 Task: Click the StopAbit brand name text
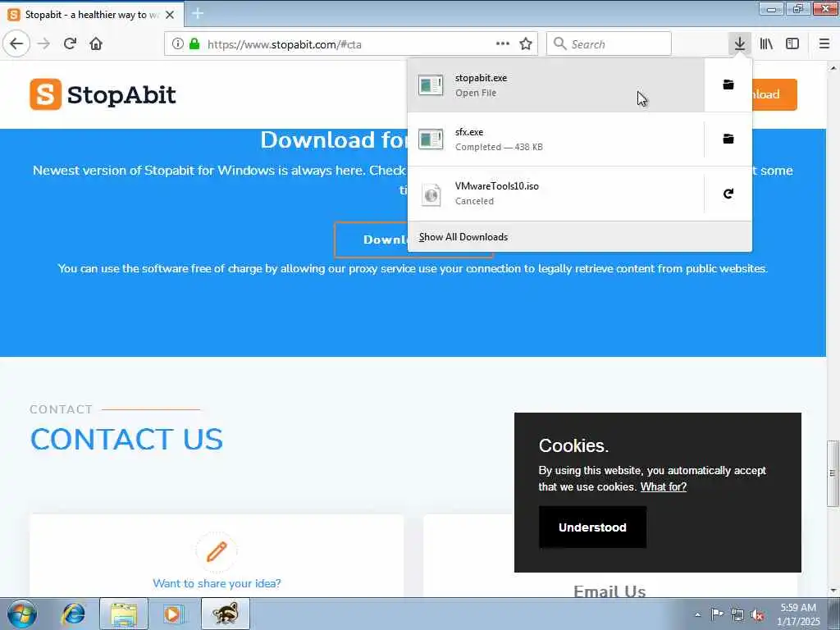(x=121, y=95)
